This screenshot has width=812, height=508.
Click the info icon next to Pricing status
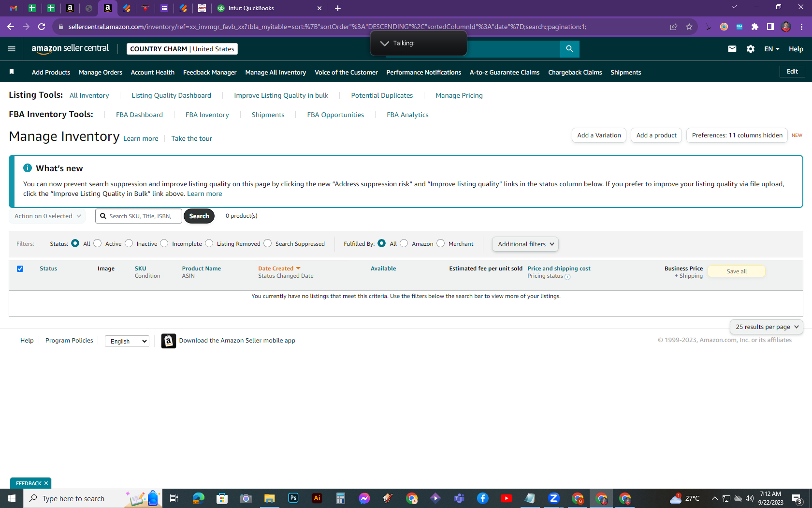pyautogui.click(x=567, y=277)
